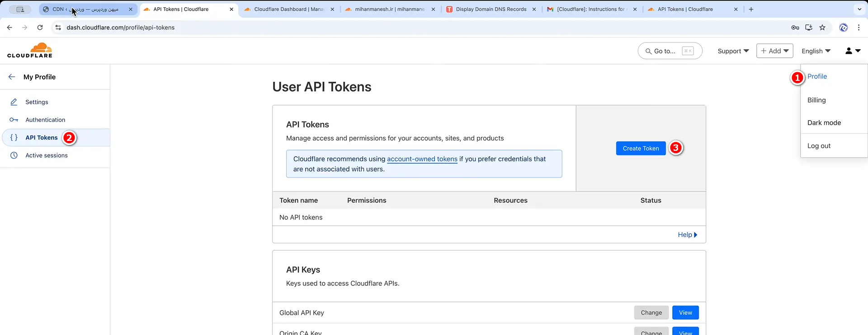The width and height of the screenshot is (868, 335).
Task: Select Profile in account menu
Action: [x=817, y=76]
